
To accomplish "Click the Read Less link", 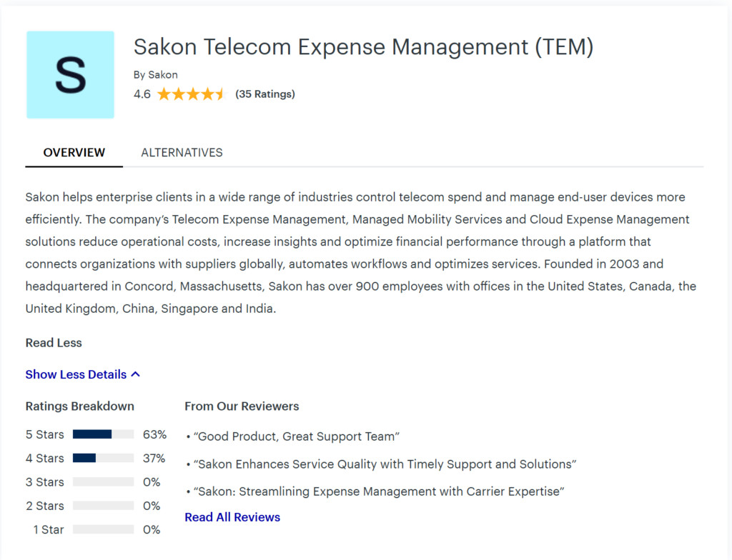I will pos(54,343).
